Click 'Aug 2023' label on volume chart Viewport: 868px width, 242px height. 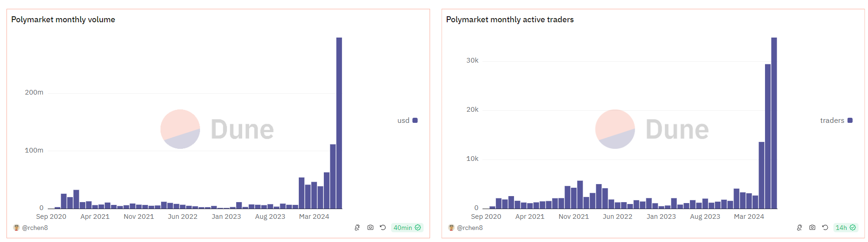[270, 217]
